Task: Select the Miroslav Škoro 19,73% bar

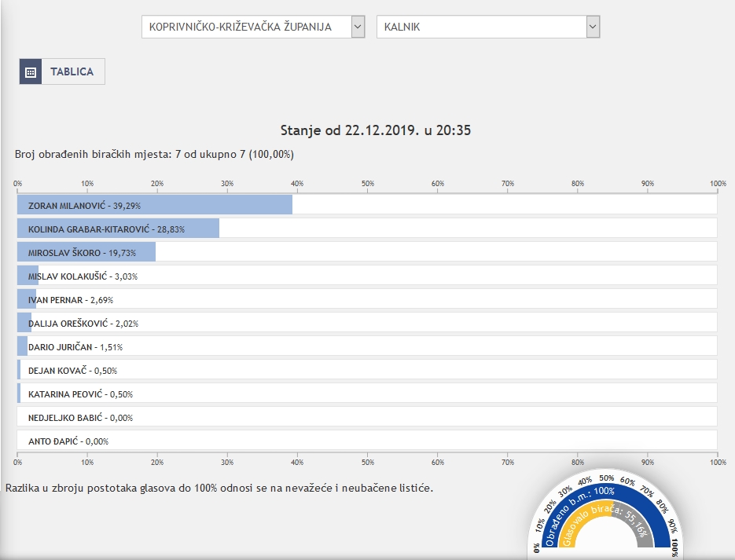Action: (x=86, y=252)
